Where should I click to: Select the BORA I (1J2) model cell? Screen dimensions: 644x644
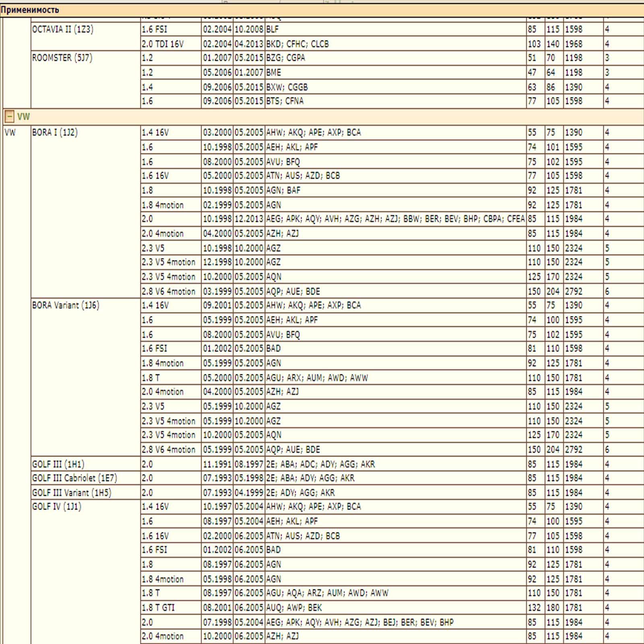pyautogui.click(x=55, y=132)
